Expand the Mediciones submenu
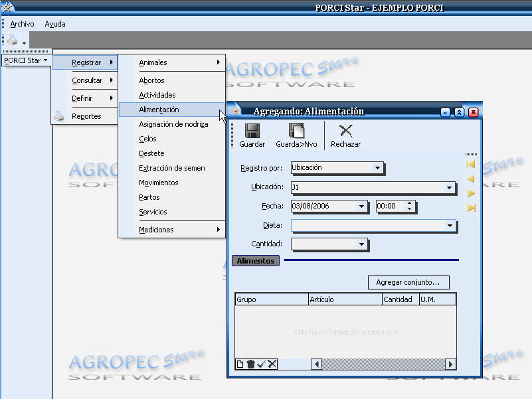Viewport: 532px width, 399px height. point(172,230)
